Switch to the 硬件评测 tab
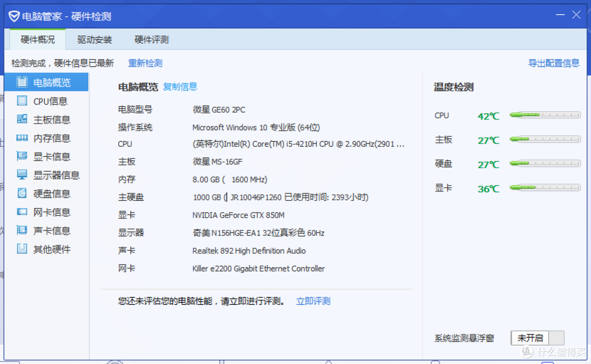Screen dimensions: 591x364 click(x=151, y=39)
